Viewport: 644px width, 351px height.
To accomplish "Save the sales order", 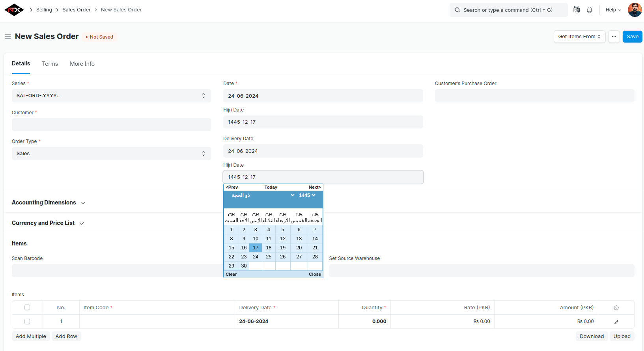I will tap(633, 37).
